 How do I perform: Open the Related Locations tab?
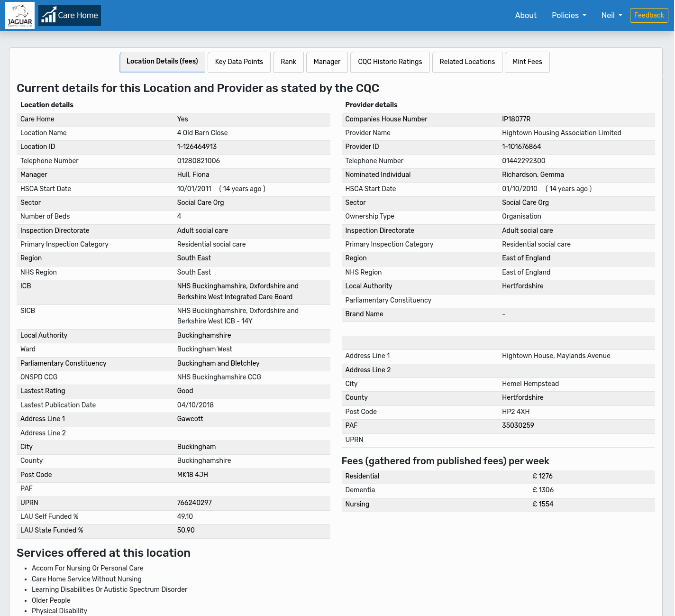click(467, 62)
